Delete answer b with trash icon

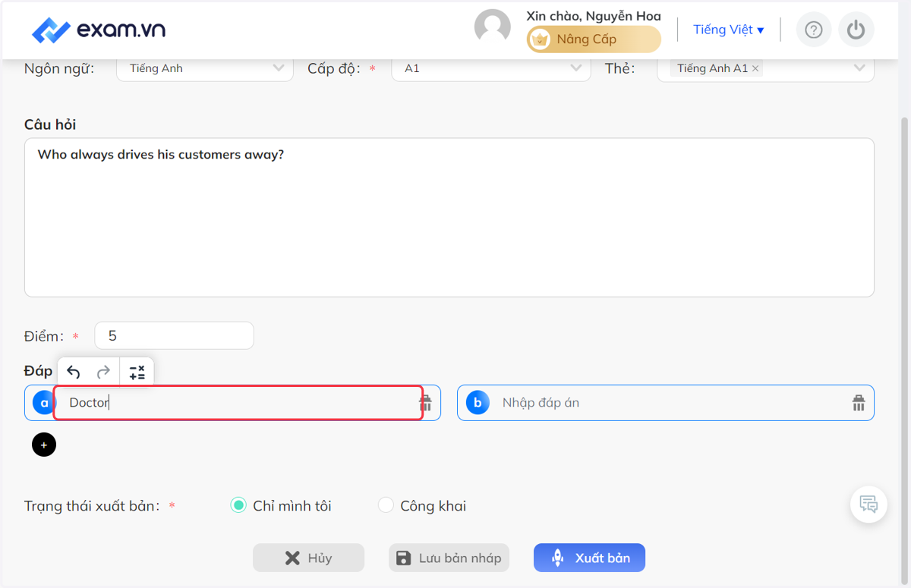click(x=859, y=402)
